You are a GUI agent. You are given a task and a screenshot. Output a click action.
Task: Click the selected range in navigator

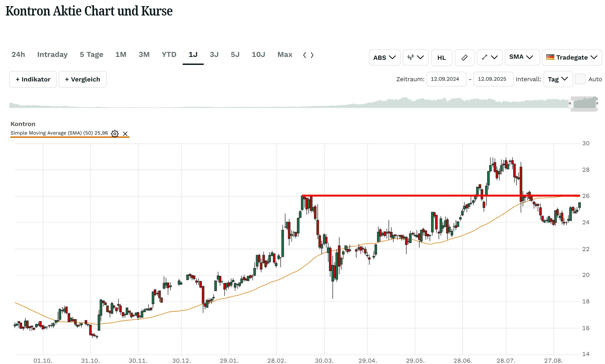coord(584,104)
